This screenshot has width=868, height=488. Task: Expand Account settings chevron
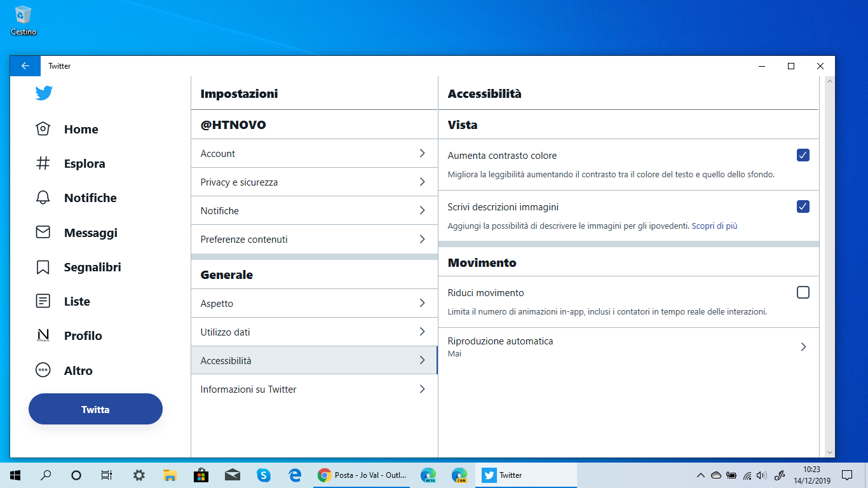coord(423,153)
